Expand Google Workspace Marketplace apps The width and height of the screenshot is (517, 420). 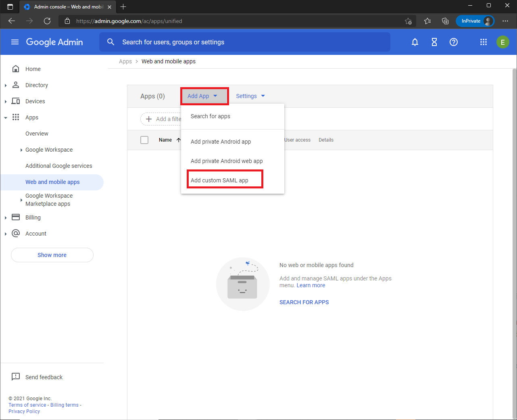click(21, 200)
